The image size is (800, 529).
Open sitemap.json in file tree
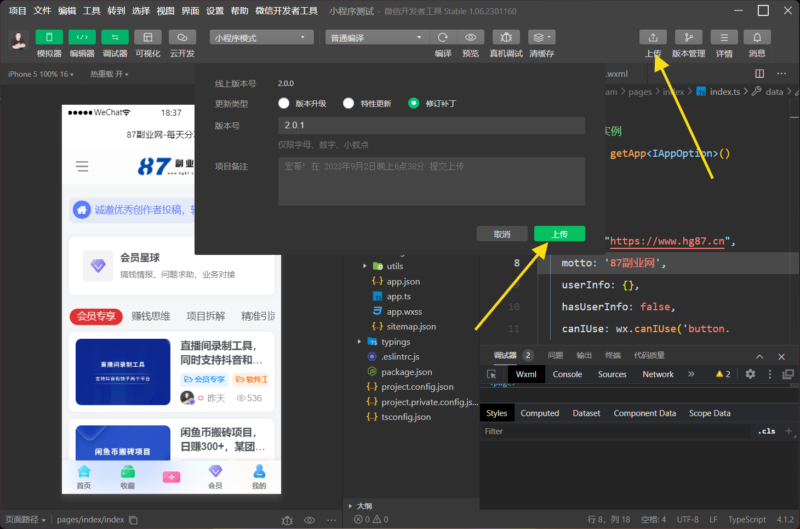[x=404, y=326]
